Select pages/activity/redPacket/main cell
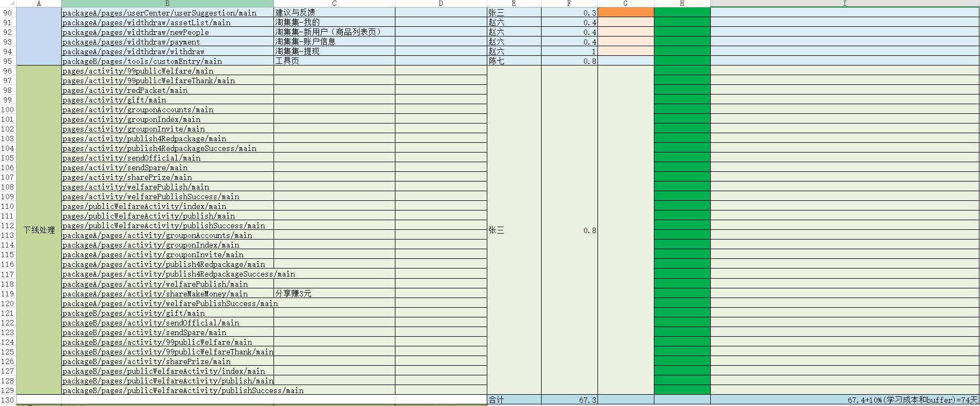 pyautogui.click(x=168, y=90)
